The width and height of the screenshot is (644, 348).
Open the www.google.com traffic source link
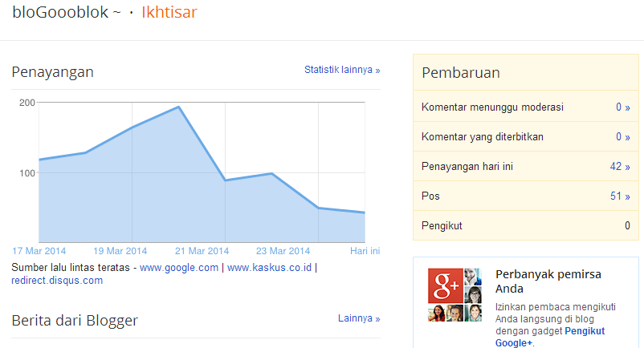(179, 268)
